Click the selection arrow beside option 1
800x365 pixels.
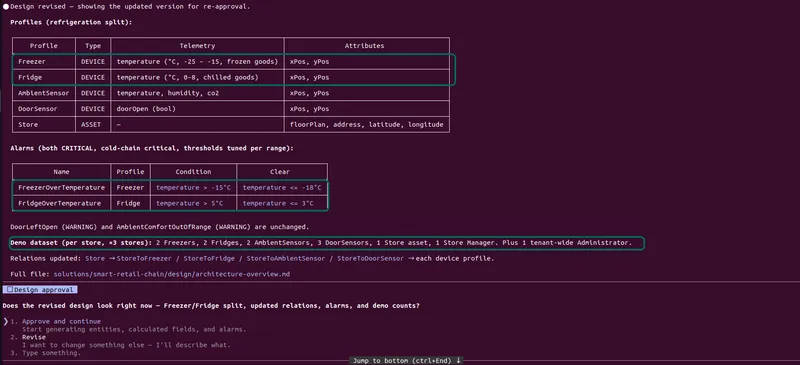[5, 322]
